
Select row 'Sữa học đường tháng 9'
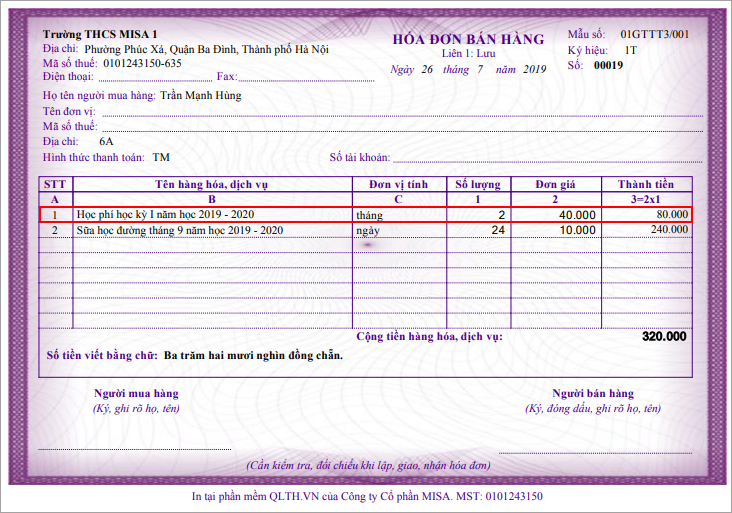point(366,230)
